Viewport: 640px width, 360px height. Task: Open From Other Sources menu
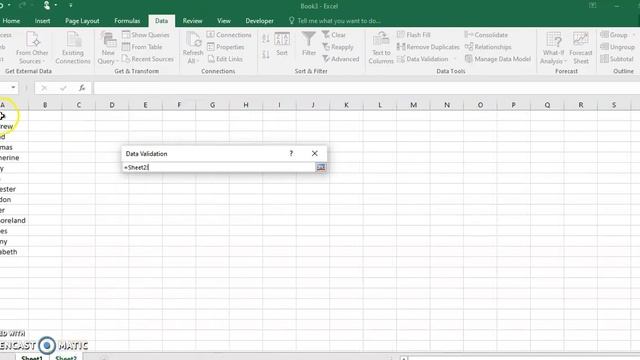click(x=32, y=48)
